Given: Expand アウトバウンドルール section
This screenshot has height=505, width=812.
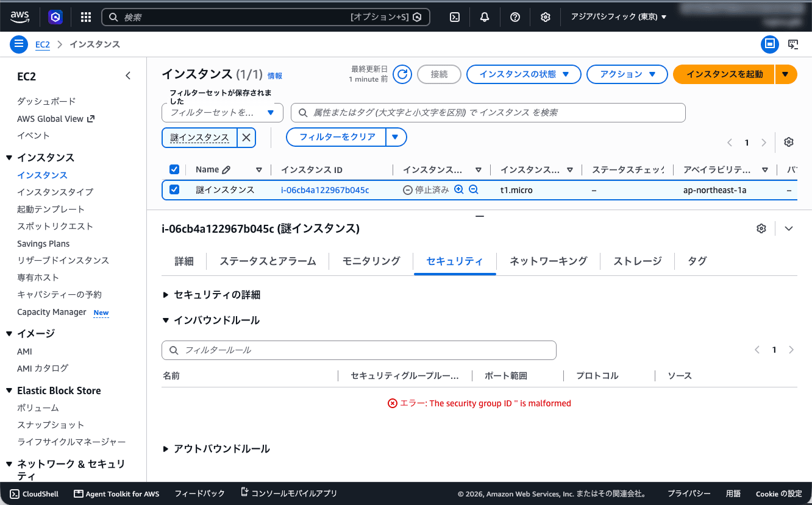Looking at the screenshot, I should 216,449.
